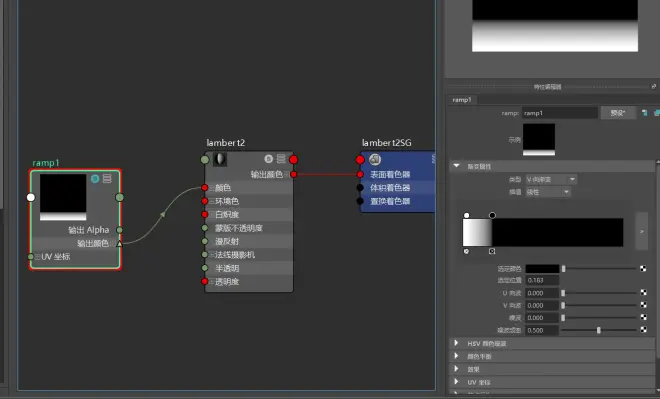Image resolution: width=660 pixels, height=399 pixels.
Task: Select the black circular ramp color handle
Action: tap(492, 215)
